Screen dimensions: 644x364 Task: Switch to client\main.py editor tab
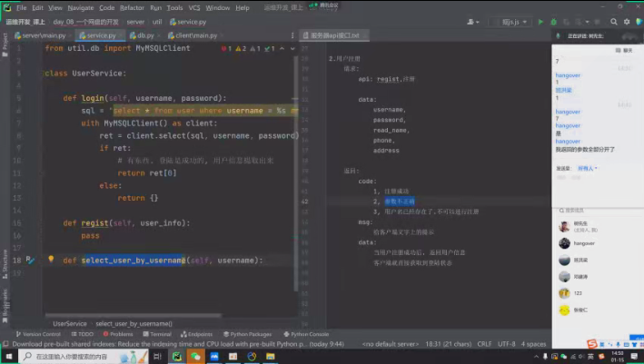tap(193, 35)
